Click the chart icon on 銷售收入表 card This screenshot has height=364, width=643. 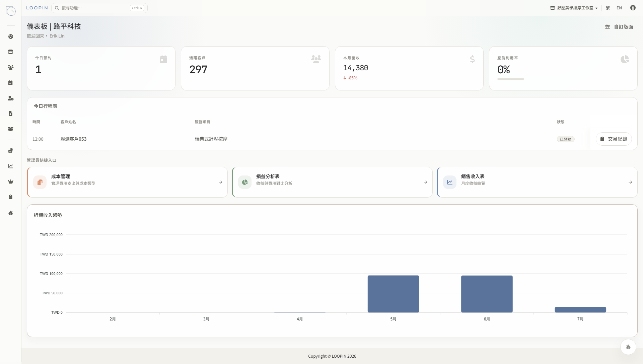click(450, 182)
